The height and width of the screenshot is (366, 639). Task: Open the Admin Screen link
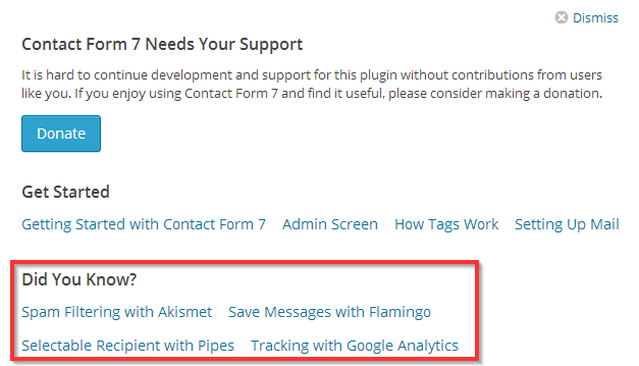tap(330, 224)
